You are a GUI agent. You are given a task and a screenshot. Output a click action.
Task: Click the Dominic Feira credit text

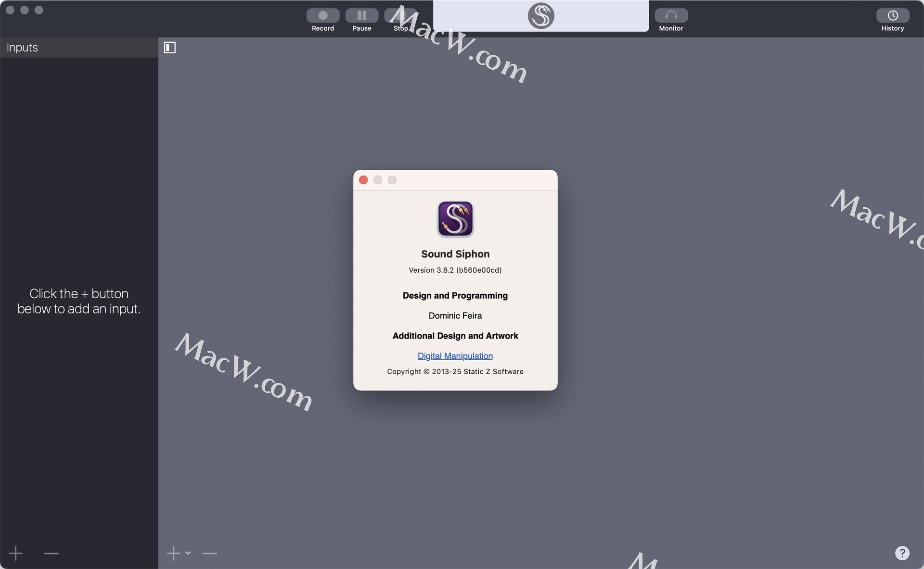(x=455, y=316)
